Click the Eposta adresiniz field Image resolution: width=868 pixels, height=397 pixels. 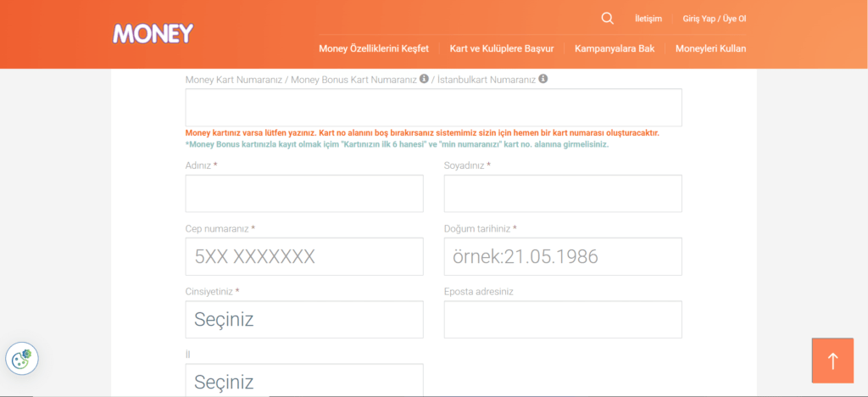(x=563, y=320)
